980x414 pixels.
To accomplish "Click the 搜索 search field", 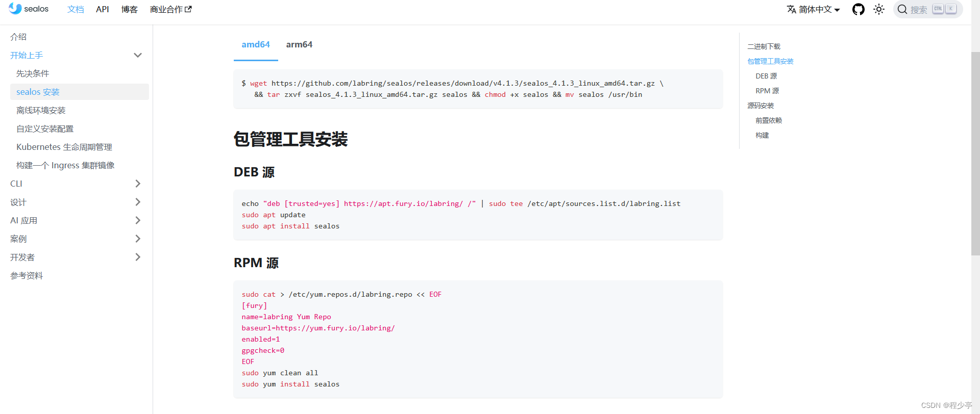I will [928, 9].
